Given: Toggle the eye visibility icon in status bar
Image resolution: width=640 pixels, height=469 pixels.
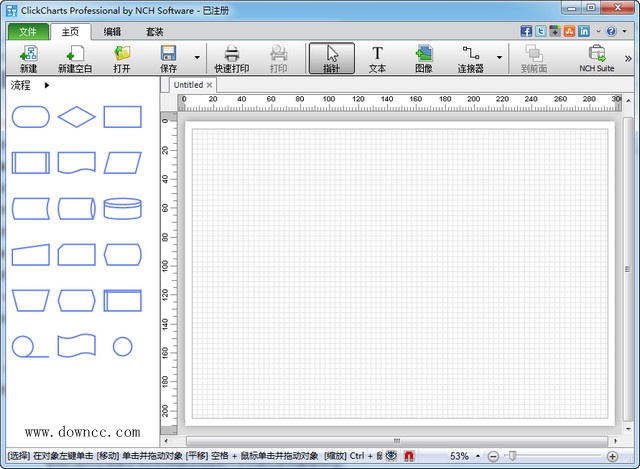Looking at the screenshot, I should 389,456.
